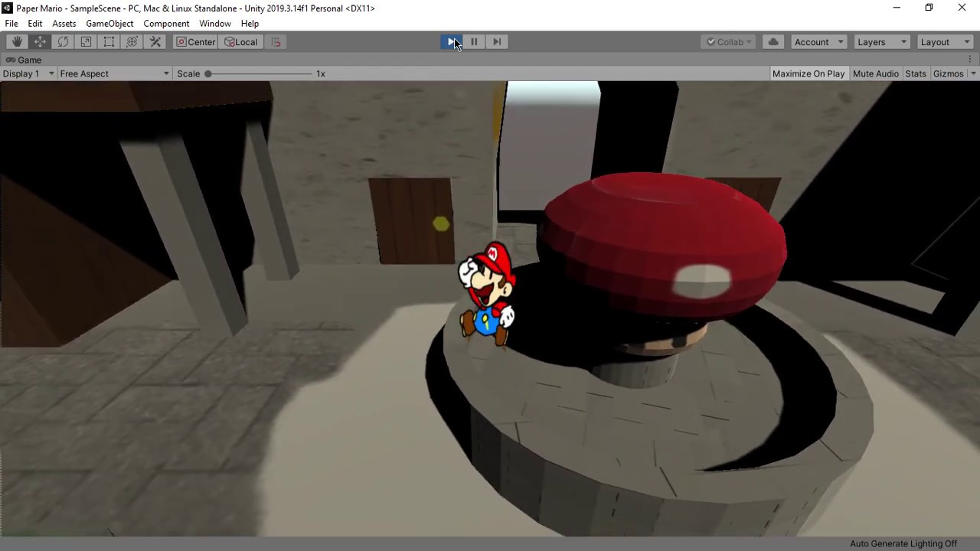Toggle the Stats overlay
Image resolution: width=980 pixels, height=551 pixels.
[x=916, y=73]
